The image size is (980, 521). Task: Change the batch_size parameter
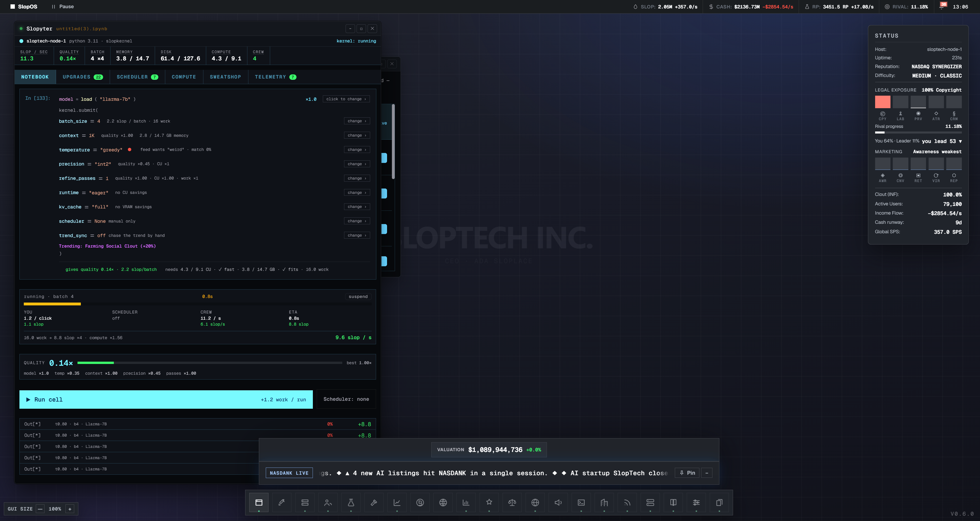[x=356, y=121]
